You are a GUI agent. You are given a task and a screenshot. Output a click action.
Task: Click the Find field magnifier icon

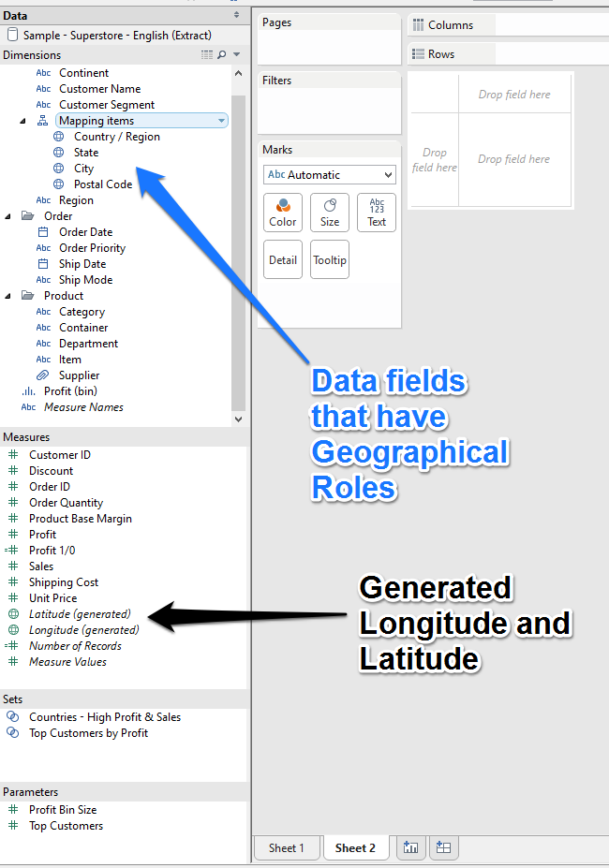(222, 55)
